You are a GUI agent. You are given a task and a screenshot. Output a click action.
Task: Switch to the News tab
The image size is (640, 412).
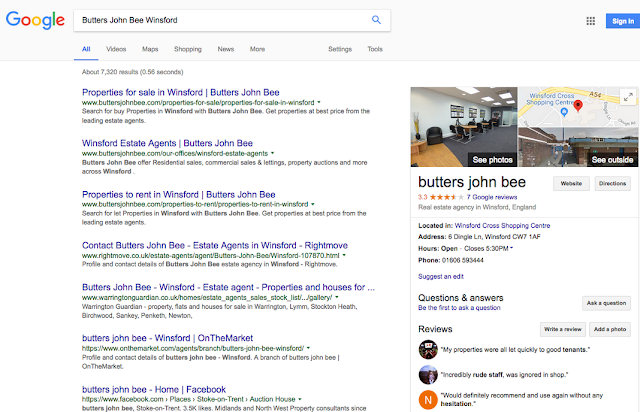[x=226, y=49]
